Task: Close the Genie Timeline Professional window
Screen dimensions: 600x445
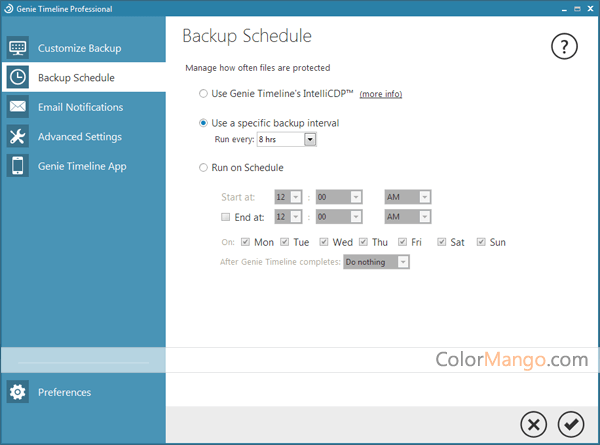Action: tap(590, 8)
